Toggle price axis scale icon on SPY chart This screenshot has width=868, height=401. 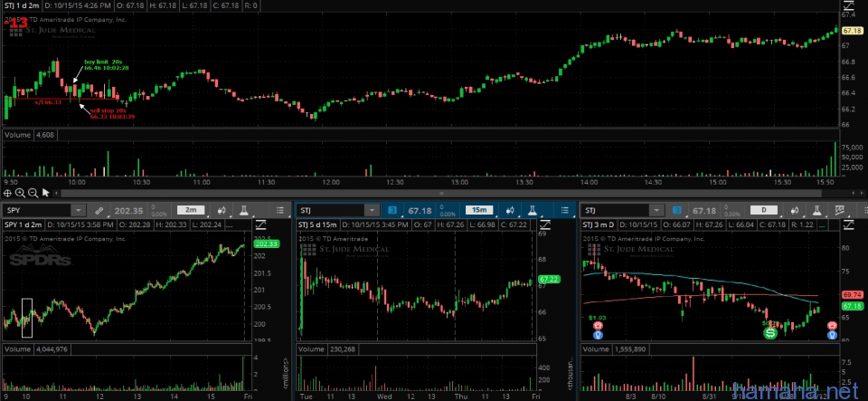tap(262, 224)
